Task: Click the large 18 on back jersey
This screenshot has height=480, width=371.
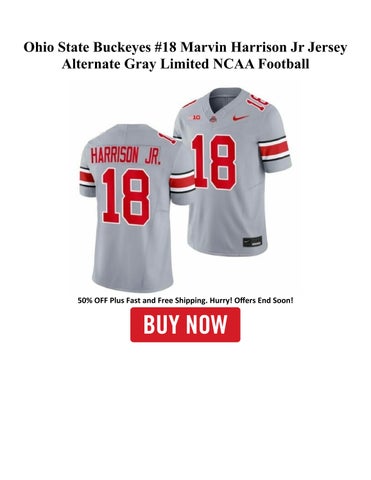Action: 126,196
